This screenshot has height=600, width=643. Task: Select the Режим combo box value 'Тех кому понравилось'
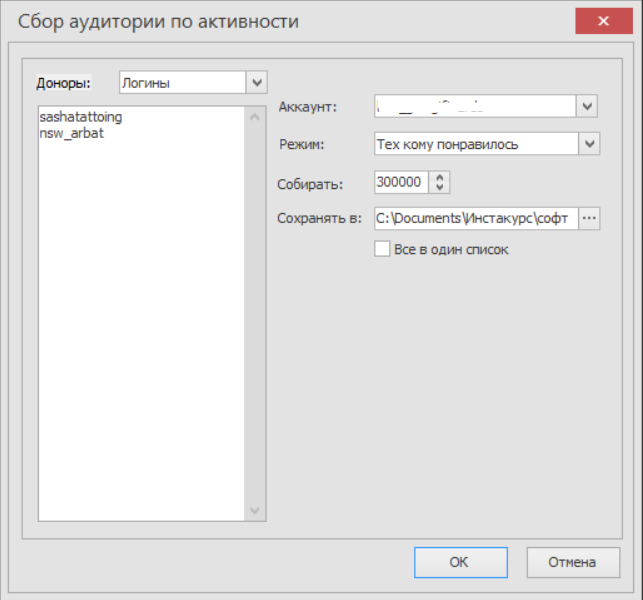(x=476, y=144)
